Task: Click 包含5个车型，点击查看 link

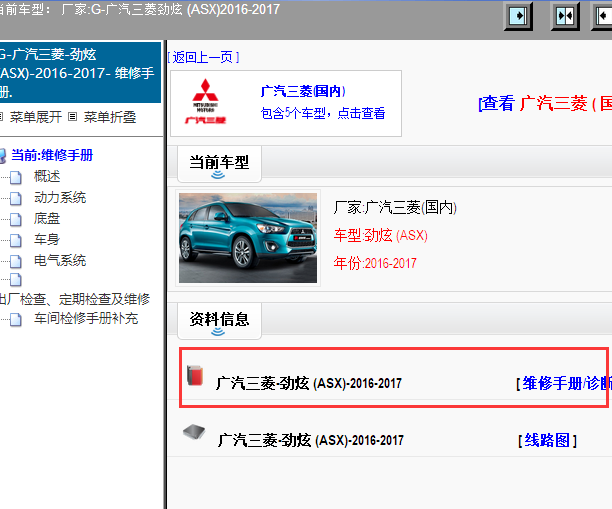Action: click(323, 113)
